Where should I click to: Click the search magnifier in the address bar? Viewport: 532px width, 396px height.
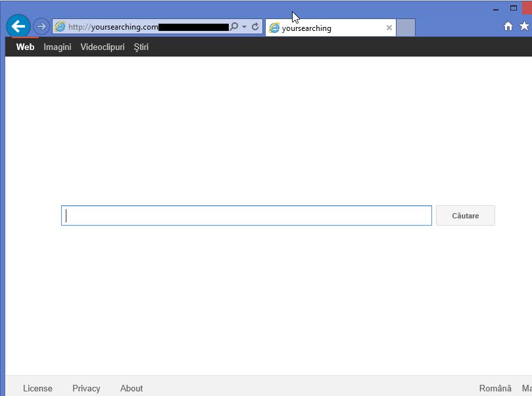233,27
